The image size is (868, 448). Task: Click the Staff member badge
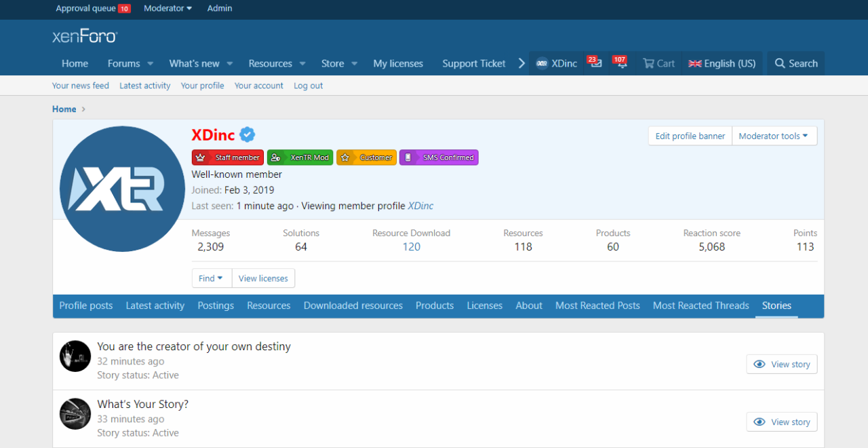coord(228,157)
